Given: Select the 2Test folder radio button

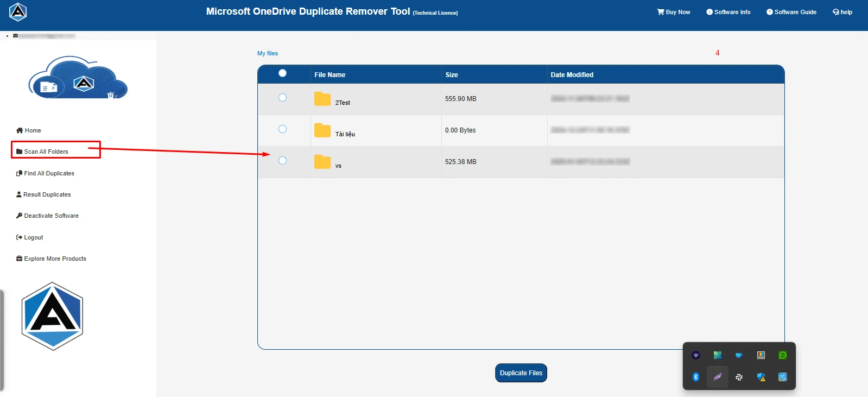Looking at the screenshot, I should (x=282, y=98).
